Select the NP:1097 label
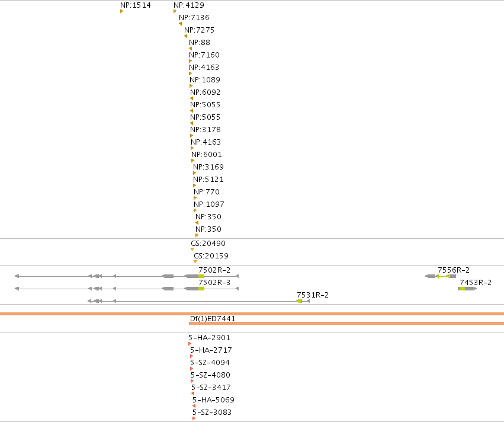 click(x=209, y=204)
